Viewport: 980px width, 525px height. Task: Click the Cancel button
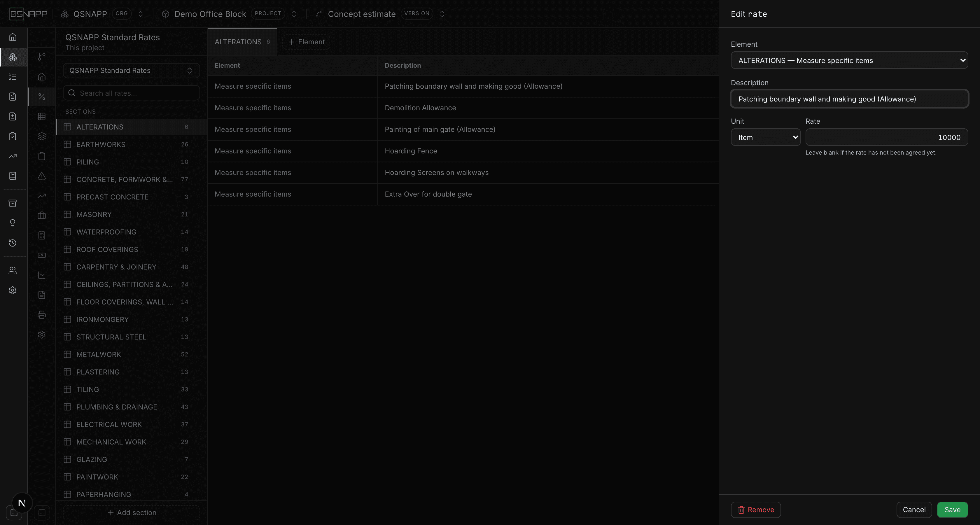point(914,510)
